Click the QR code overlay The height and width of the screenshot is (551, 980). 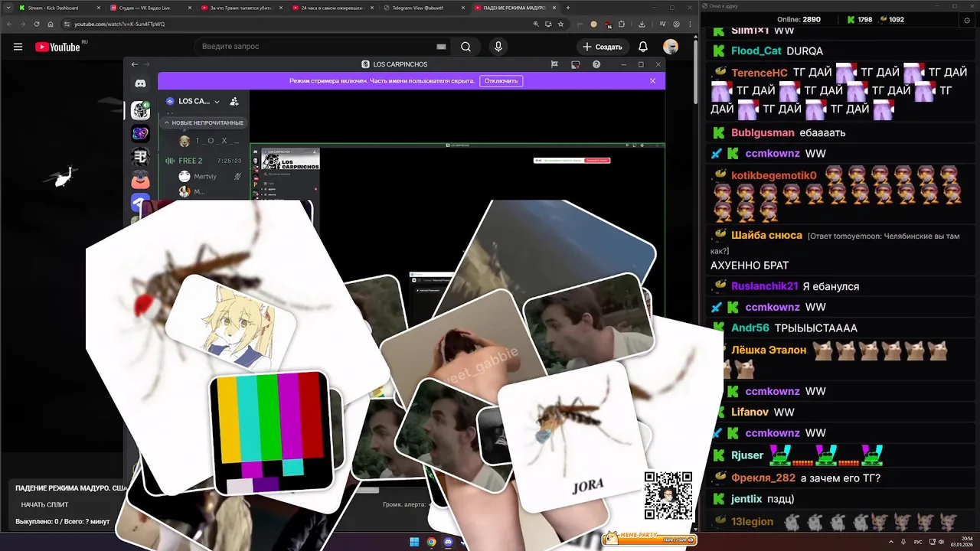668,496
